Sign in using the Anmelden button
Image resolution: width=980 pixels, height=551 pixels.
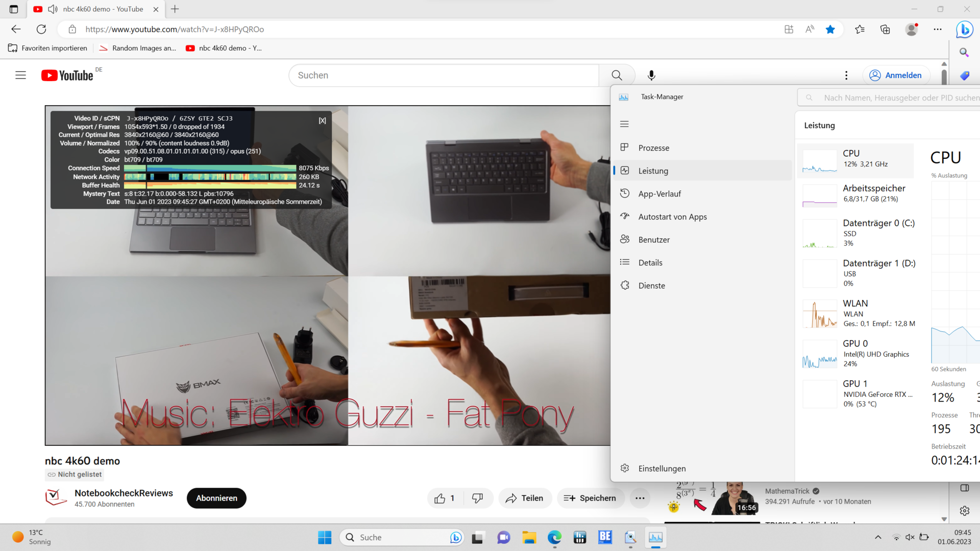point(896,76)
